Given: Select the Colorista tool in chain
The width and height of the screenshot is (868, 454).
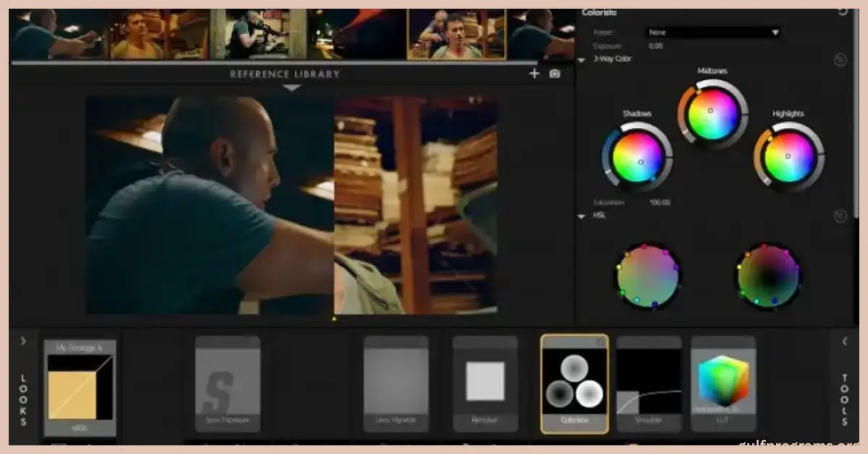Looking at the screenshot, I should (x=574, y=383).
